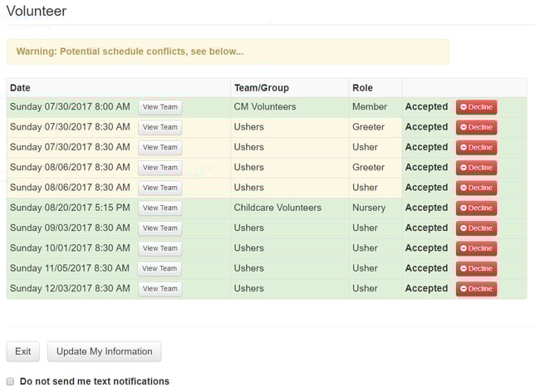View Team for 11/05/2017 Ushers
The height and width of the screenshot is (392, 535).
(x=160, y=268)
